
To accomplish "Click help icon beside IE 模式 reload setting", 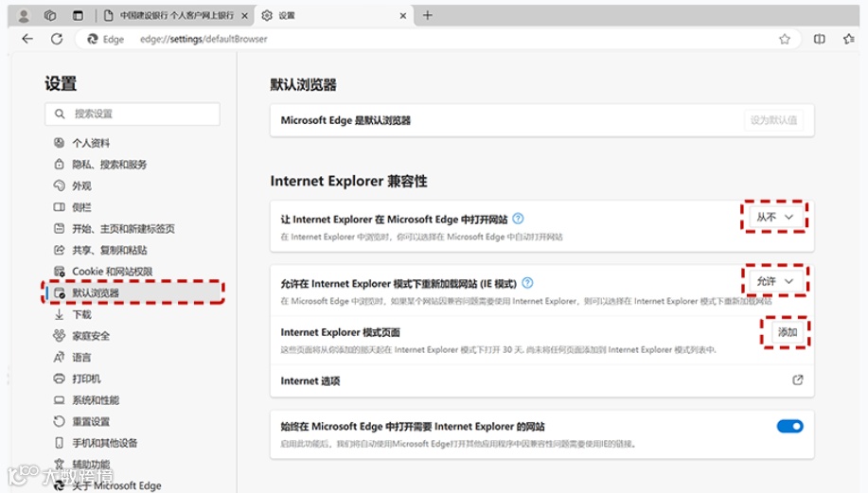I will pos(527,283).
